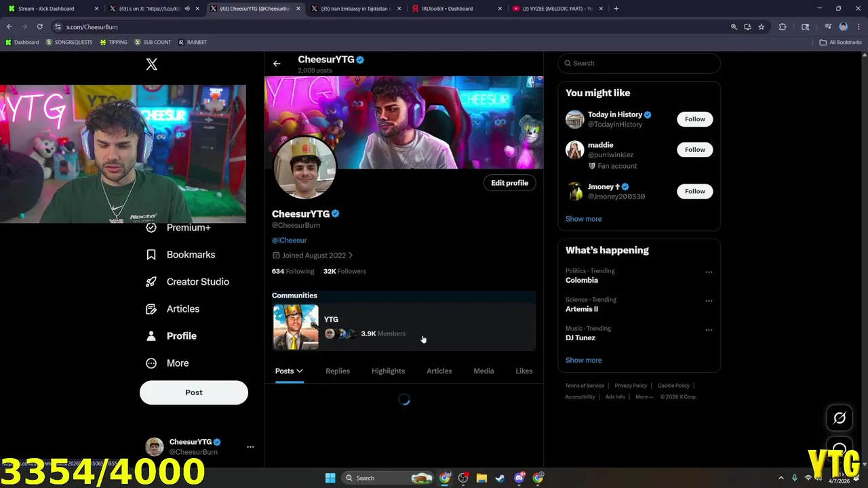
Task: Open Steam from the taskbar
Action: pos(500,478)
